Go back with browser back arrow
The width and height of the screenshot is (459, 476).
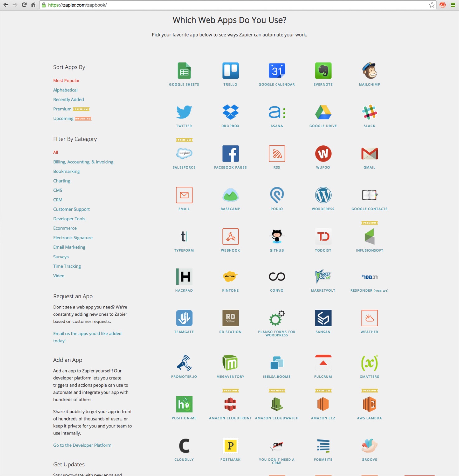[x=6, y=5]
